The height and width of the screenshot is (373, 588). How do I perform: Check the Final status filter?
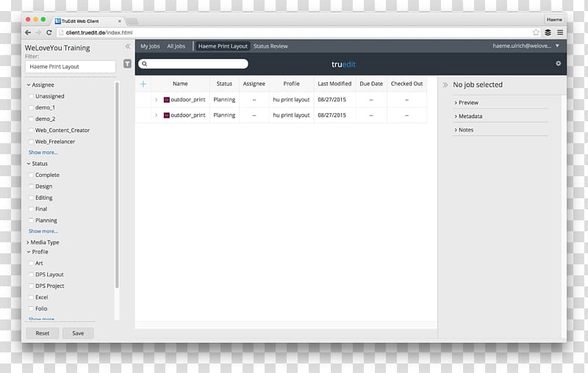31,209
